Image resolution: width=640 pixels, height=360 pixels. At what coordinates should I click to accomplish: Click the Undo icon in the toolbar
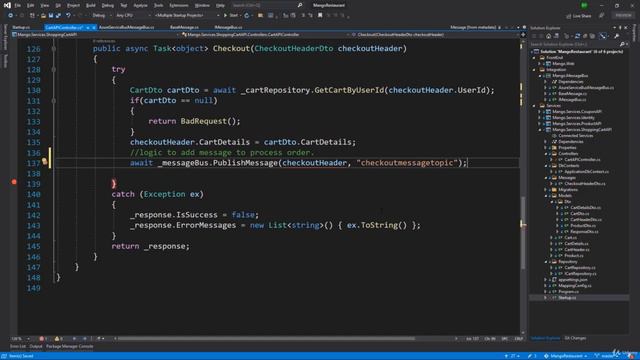pos(68,15)
